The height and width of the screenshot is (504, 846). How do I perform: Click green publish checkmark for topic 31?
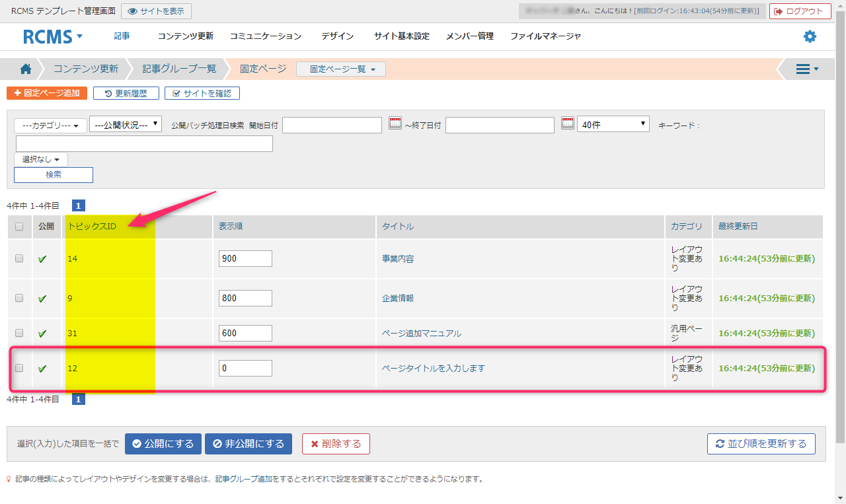(42, 334)
